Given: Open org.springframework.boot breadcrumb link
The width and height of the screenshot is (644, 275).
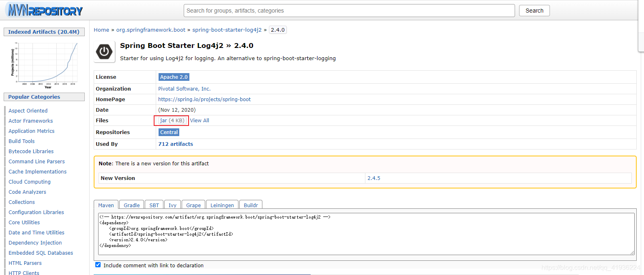Looking at the screenshot, I should point(151,30).
